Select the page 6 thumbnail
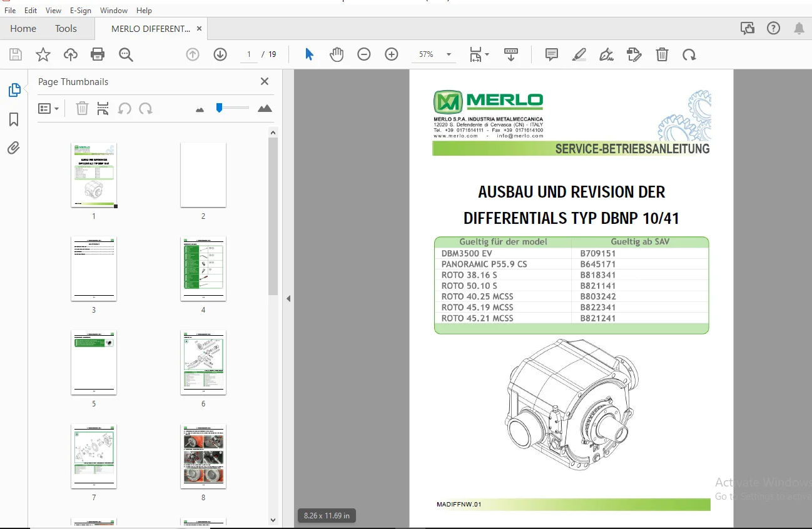Viewport: 812px width, 529px height. [203, 363]
